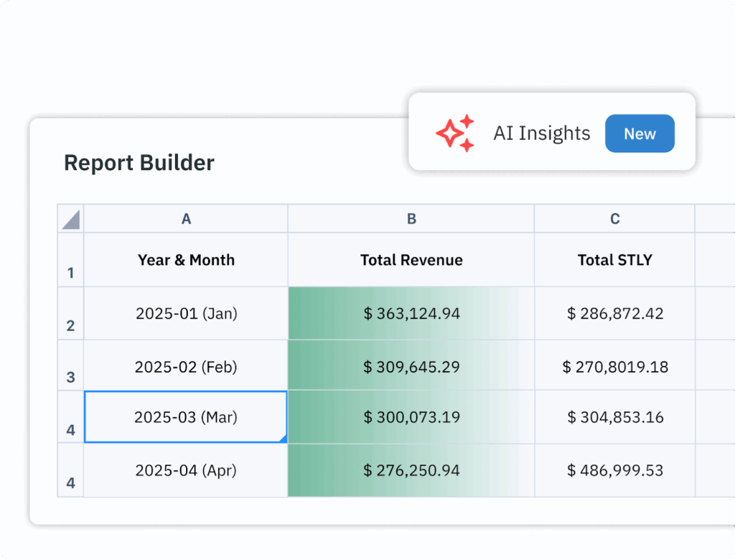Viewport: 735px width, 560px height.
Task: Click the select-all triangle in the grid corner
Action: (x=70, y=218)
